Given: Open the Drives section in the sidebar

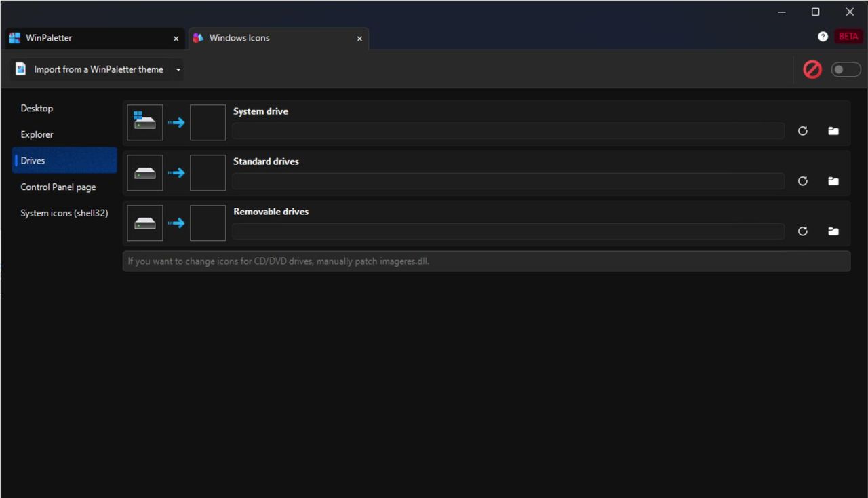Looking at the screenshot, I should tap(32, 160).
